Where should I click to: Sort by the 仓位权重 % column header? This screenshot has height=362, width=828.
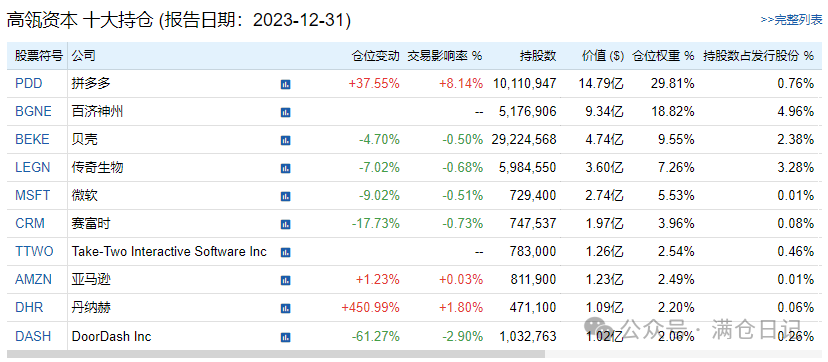663,56
